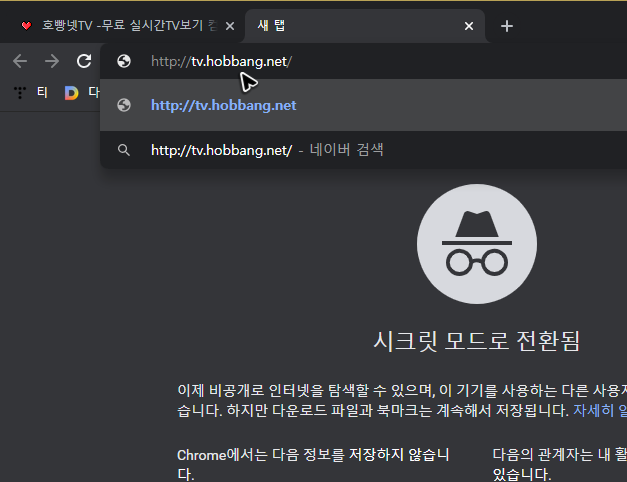Image resolution: width=627 pixels, height=482 pixels.
Task: Click the globe icon beside the URL suggestion
Action: click(124, 105)
